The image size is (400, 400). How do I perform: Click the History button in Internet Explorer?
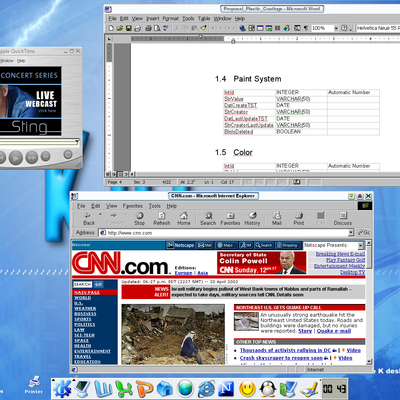click(x=252, y=219)
